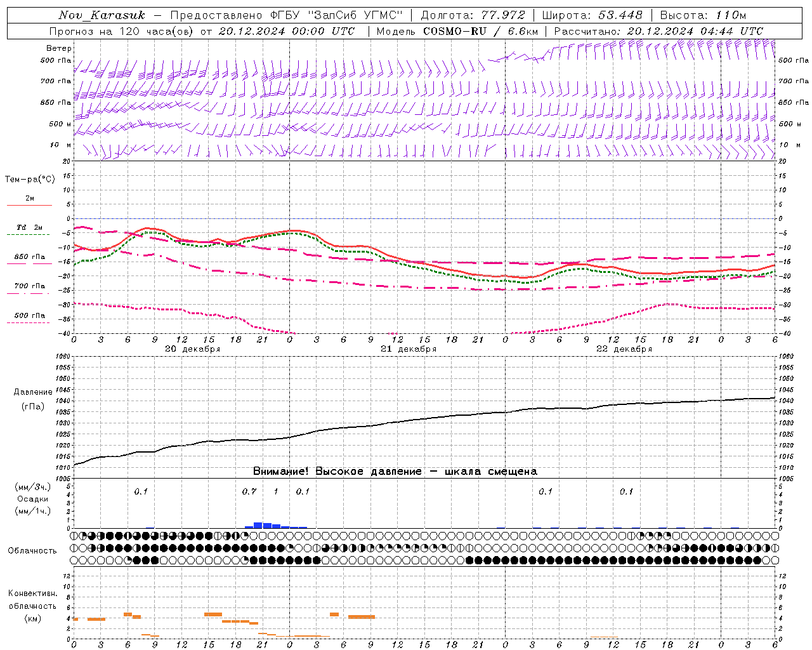Viewport: 812px width, 650px height.
Task: Click the (мм/1ч.) precipitation unit label
Action: point(32,511)
